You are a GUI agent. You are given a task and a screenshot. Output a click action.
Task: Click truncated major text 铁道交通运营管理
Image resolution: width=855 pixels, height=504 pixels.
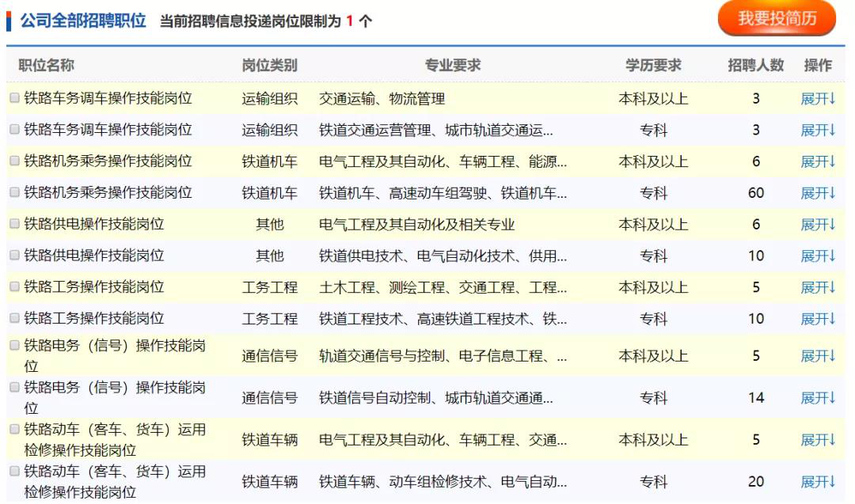435,131
